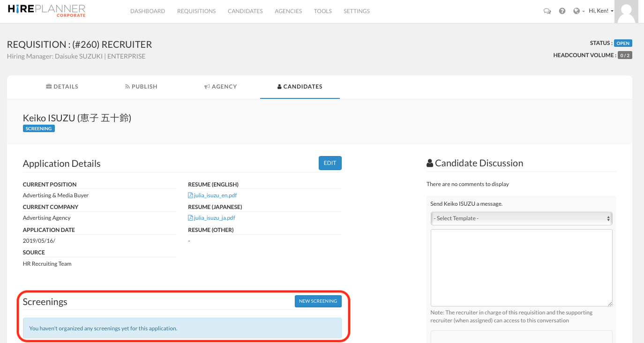Click inside the message text area
644x343 pixels.
coord(521,267)
